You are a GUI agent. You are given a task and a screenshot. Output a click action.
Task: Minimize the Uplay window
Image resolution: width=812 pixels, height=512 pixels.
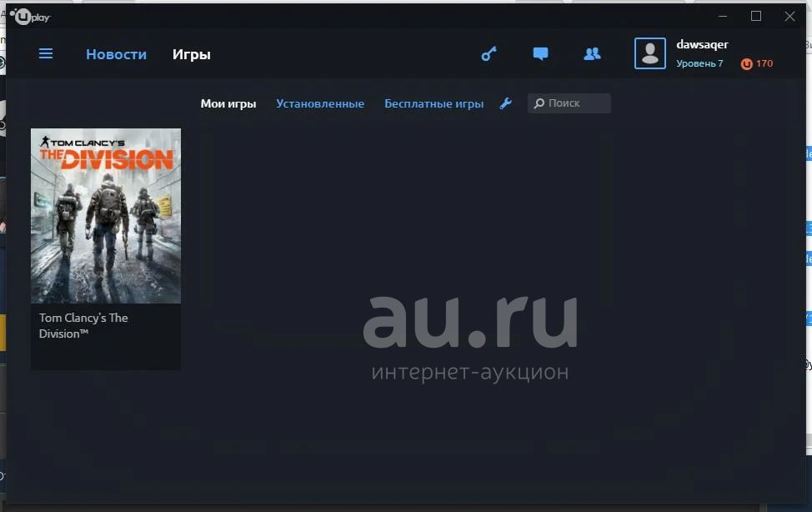[723, 16]
